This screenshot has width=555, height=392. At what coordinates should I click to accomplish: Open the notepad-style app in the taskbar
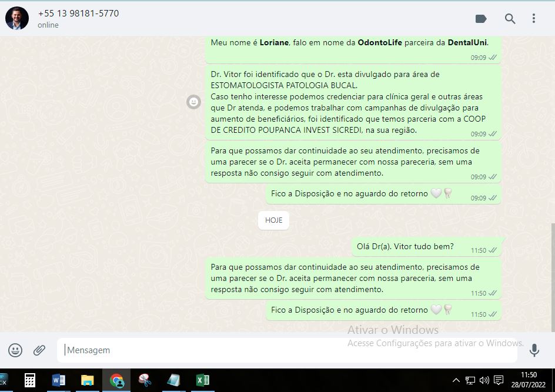click(x=173, y=380)
